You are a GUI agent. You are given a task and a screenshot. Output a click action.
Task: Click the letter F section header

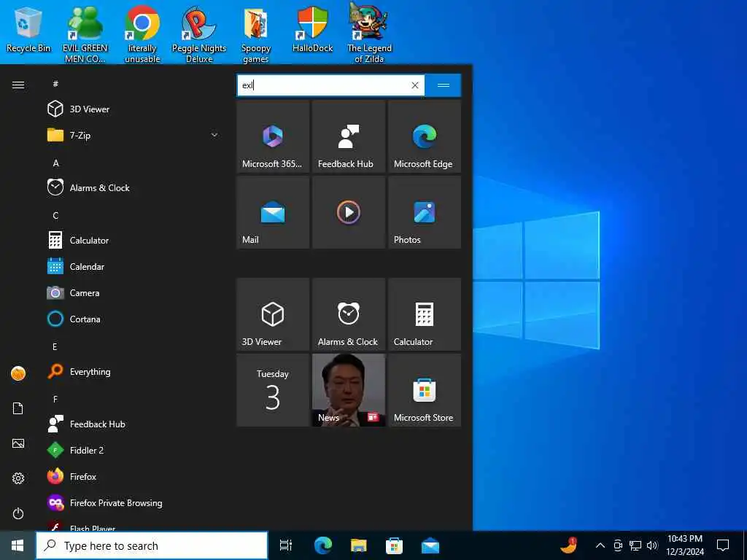pos(55,399)
